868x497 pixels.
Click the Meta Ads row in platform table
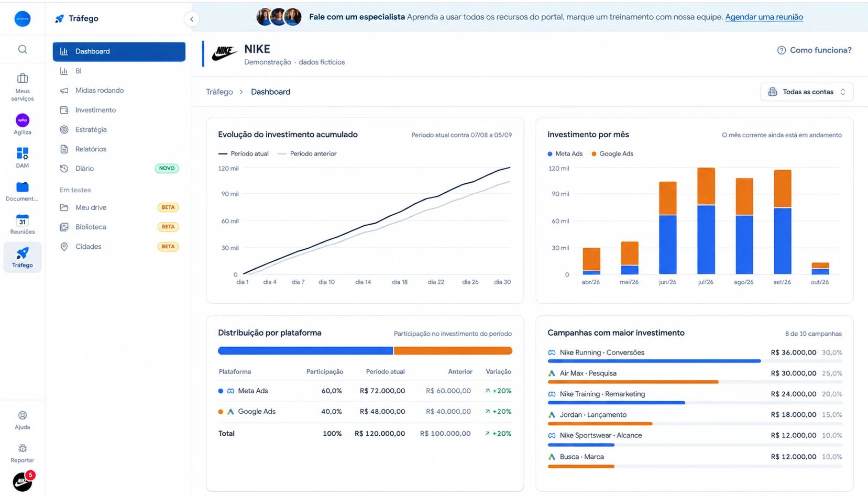click(365, 391)
